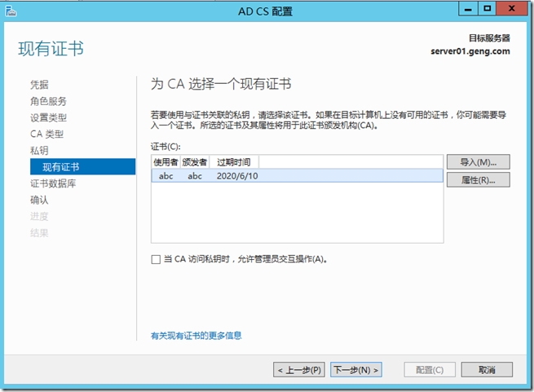Sort by the 使用者 column header
The height and width of the screenshot is (392, 534).
[x=165, y=162]
